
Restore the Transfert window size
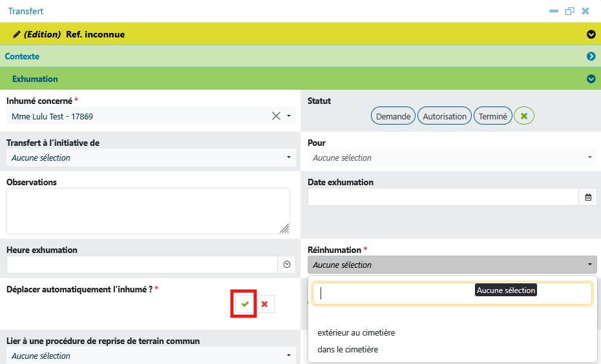(x=569, y=11)
